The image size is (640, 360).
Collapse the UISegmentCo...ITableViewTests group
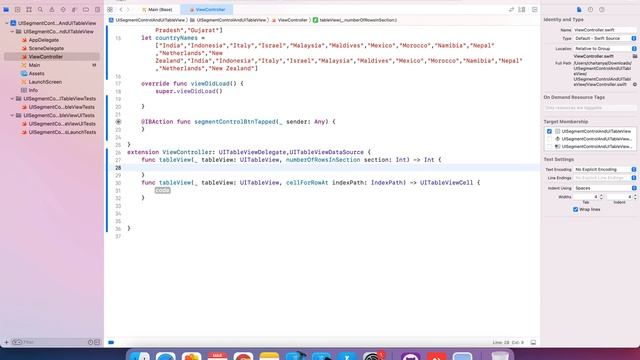click(x=12, y=99)
